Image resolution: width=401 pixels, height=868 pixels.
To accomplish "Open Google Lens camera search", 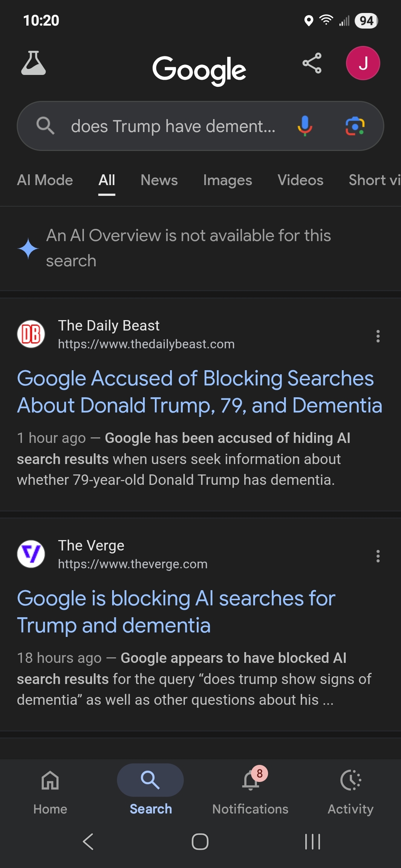I will tap(355, 126).
